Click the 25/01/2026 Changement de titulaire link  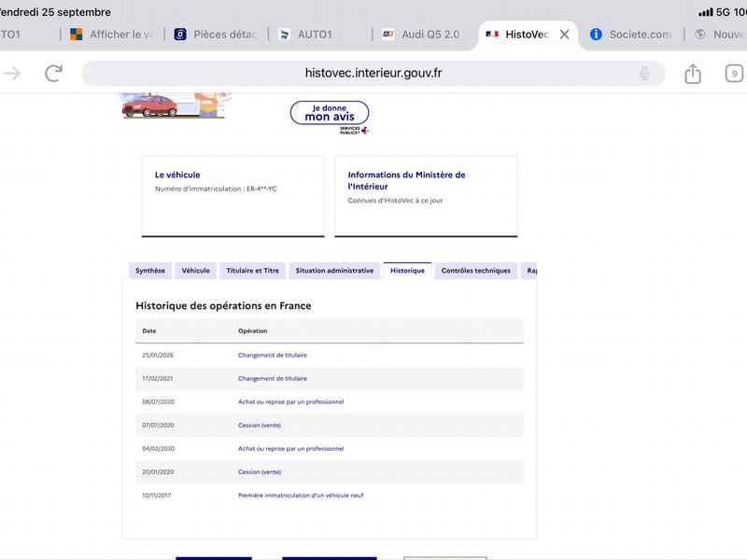pos(273,356)
